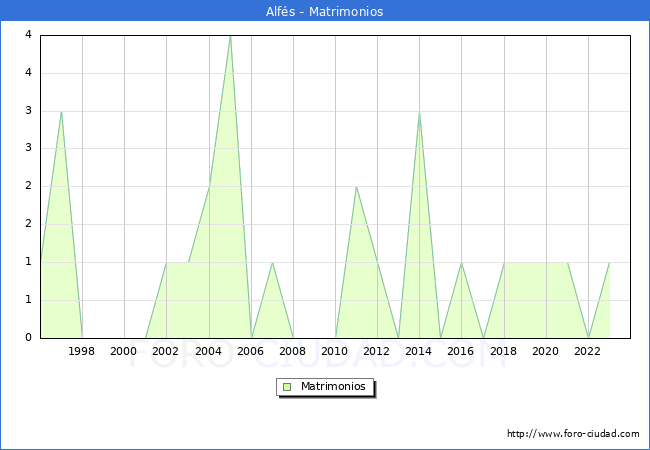
Task: Select the 2018 x-axis year label
Action: click(x=504, y=351)
